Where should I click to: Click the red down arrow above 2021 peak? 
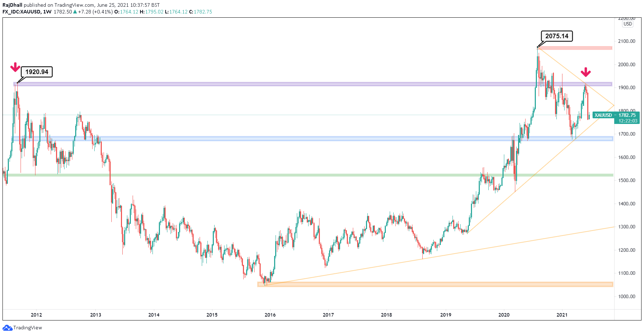pyautogui.click(x=585, y=72)
